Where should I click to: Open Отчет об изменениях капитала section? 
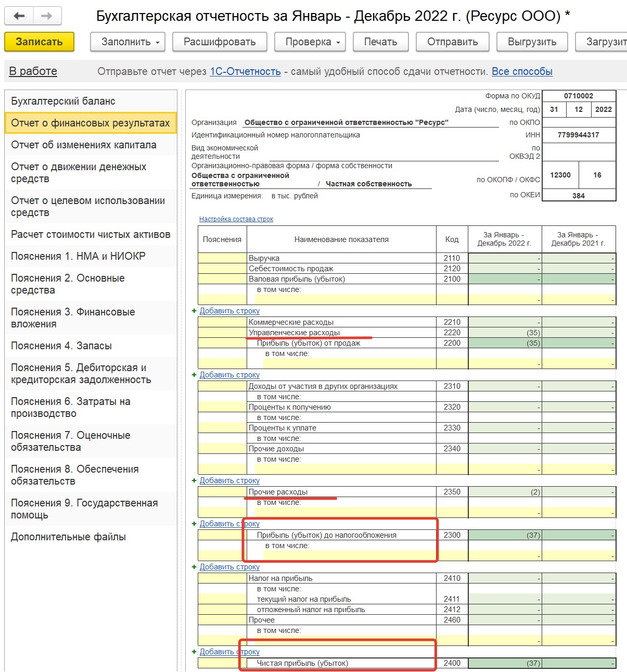tap(91, 145)
